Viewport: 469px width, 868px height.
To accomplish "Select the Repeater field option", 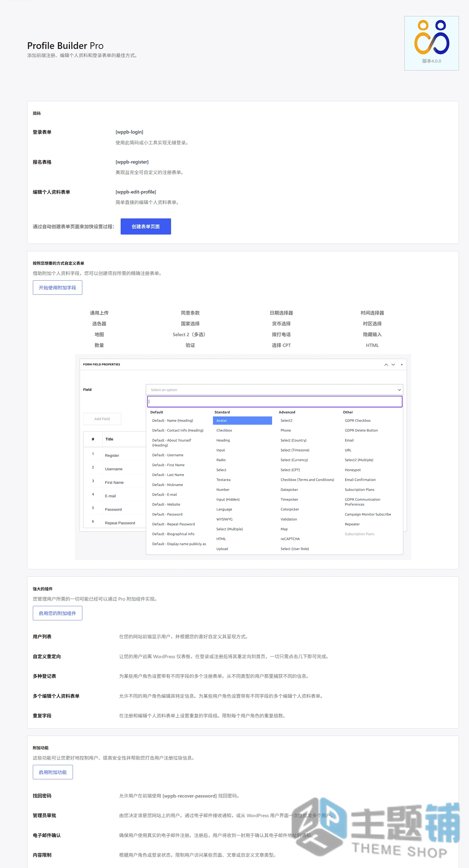I will 352,524.
